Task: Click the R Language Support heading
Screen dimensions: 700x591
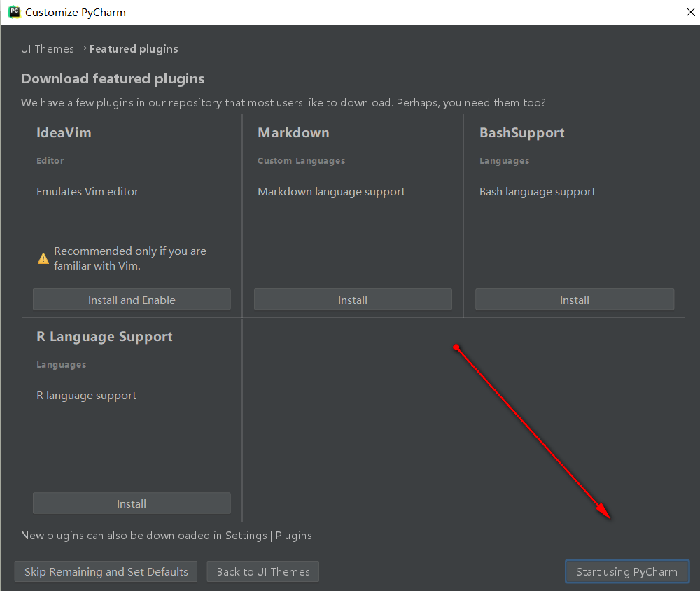Action: coord(104,336)
